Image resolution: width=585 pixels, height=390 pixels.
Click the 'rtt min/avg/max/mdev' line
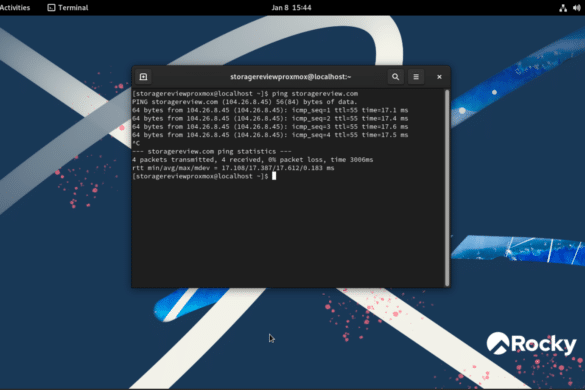233,168
